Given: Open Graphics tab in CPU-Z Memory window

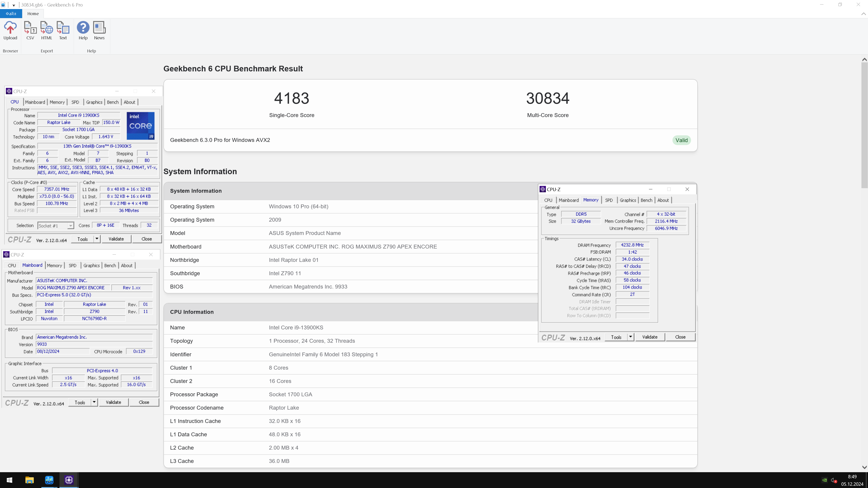Looking at the screenshot, I should 628,200.
